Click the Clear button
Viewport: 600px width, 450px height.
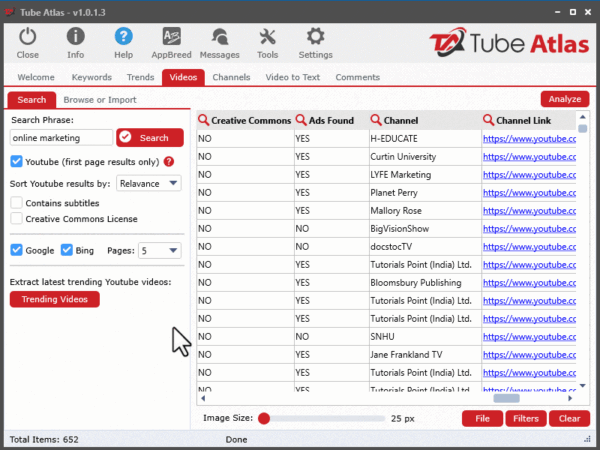point(569,419)
